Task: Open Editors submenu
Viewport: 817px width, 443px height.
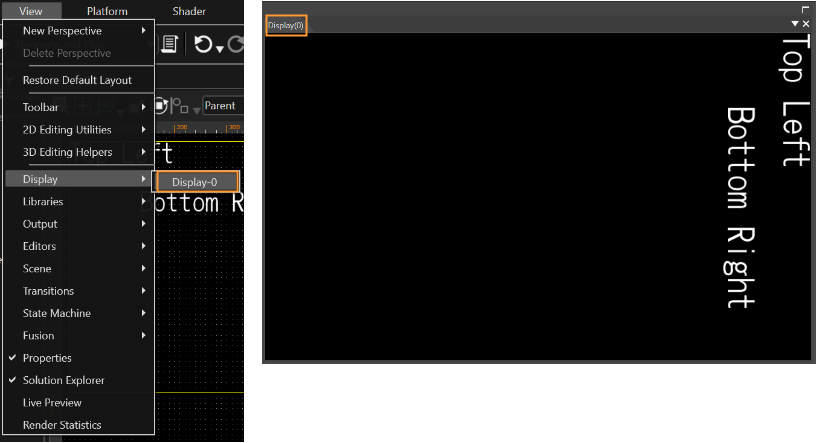Action: click(79, 246)
